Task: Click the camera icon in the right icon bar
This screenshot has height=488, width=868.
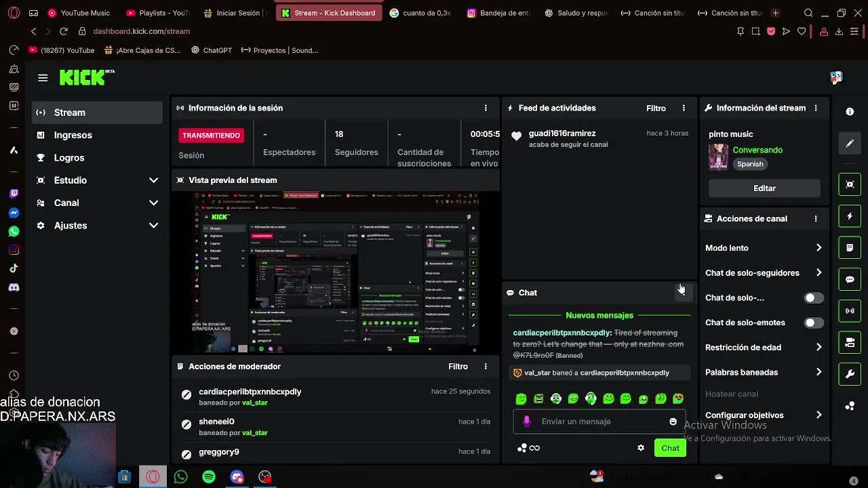Action: click(x=850, y=184)
